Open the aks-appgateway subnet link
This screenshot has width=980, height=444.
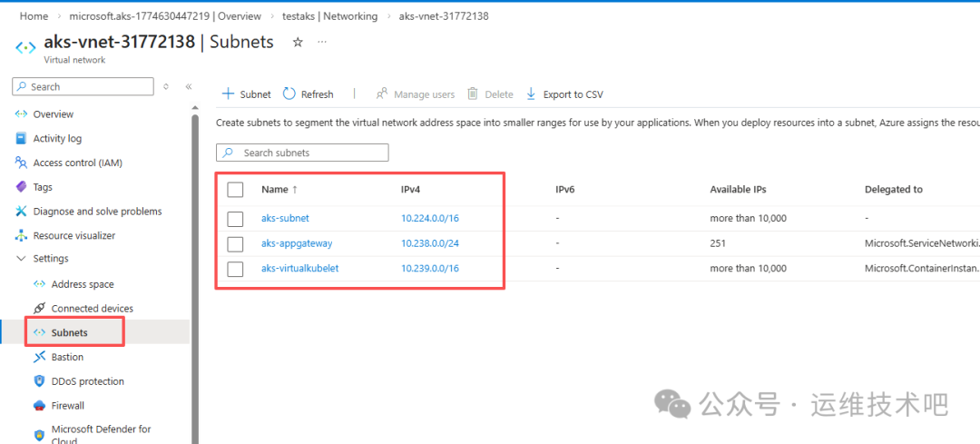click(297, 243)
